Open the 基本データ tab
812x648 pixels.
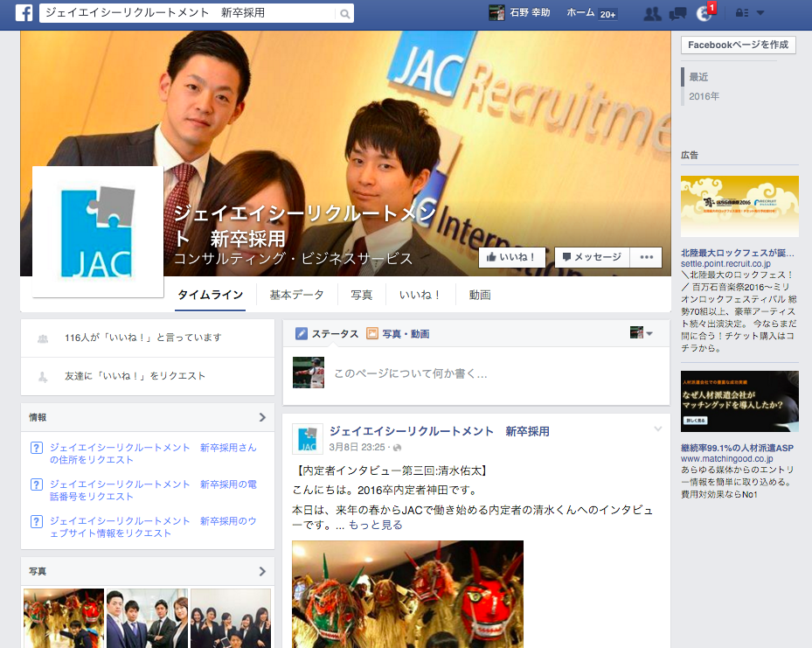pyautogui.click(x=296, y=295)
